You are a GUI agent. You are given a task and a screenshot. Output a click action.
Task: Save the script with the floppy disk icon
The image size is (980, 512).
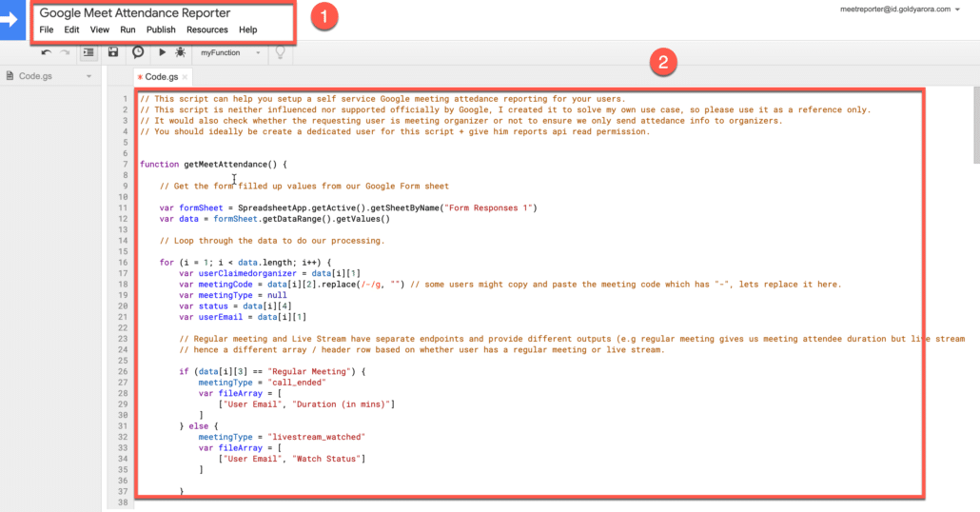point(113,52)
